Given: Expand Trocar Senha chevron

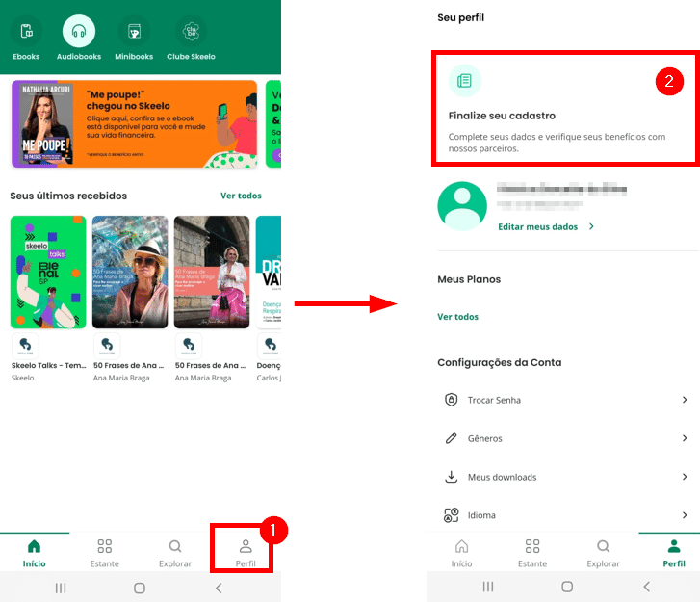Looking at the screenshot, I should coord(685,400).
